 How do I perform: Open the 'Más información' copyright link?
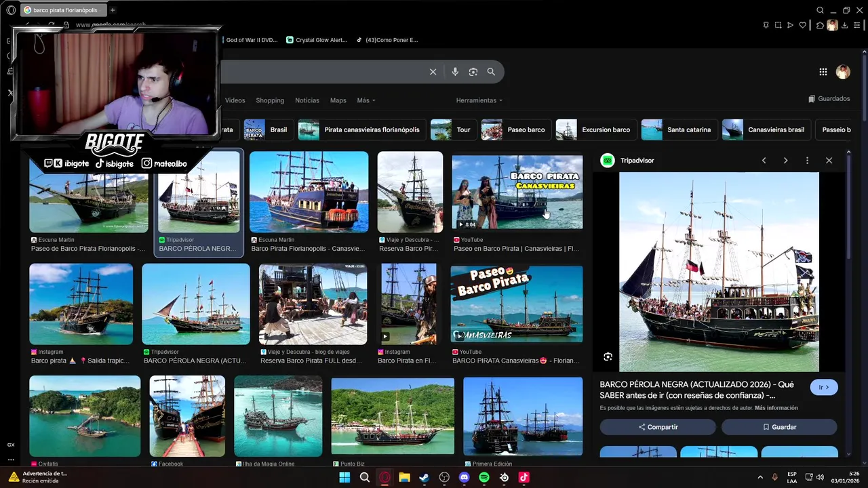pyautogui.click(x=776, y=408)
